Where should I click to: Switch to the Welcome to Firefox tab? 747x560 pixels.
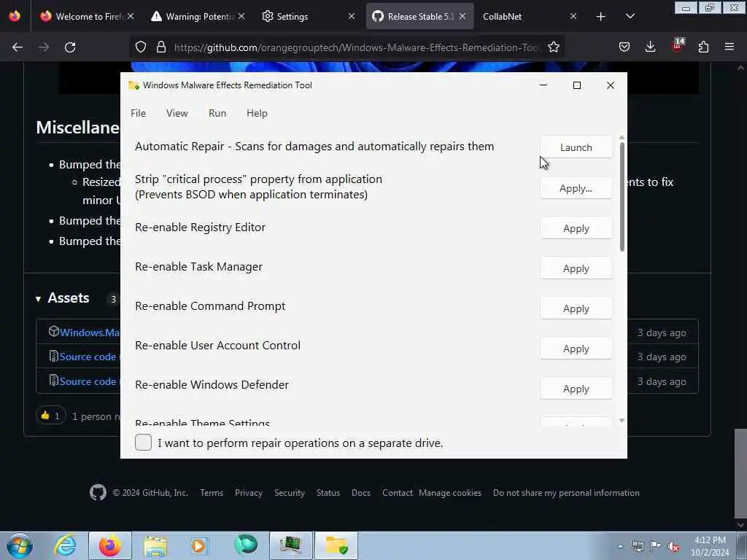pyautogui.click(x=88, y=16)
